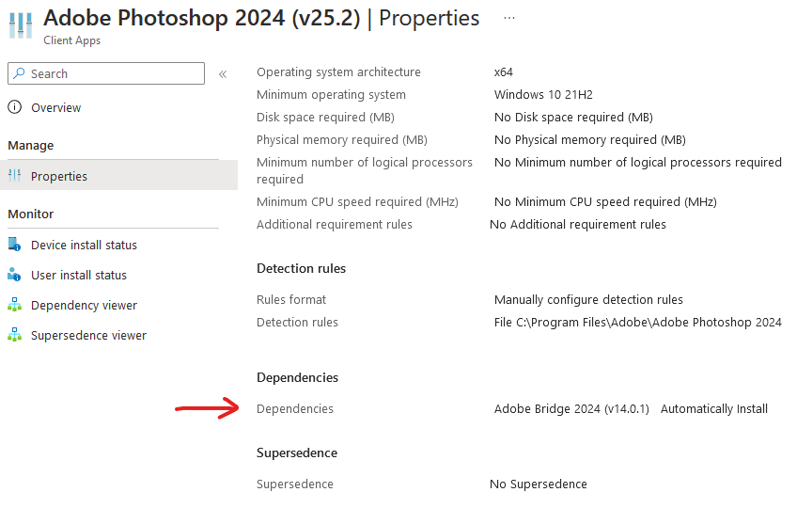This screenshot has width=812, height=508.
Task: Click the magnifier icon in Search box
Action: point(20,73)
